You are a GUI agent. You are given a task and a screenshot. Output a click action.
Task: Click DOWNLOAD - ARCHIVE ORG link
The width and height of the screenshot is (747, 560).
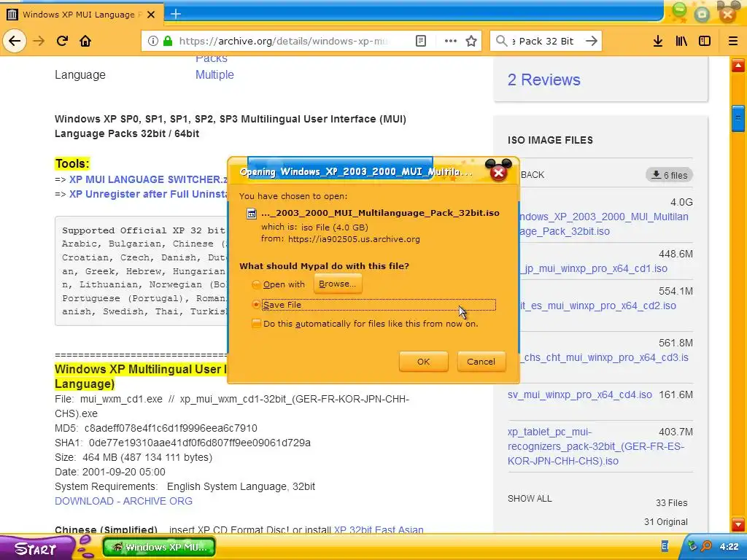click(123, 501)
